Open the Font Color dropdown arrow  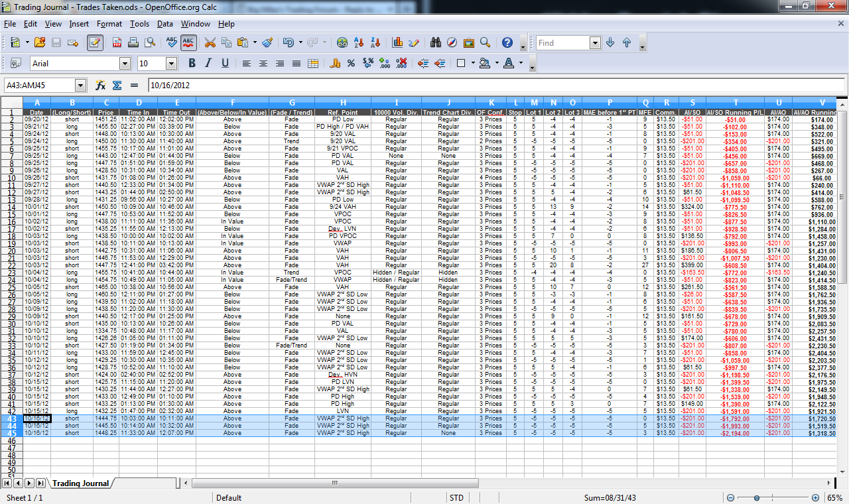tap(521, 64)
